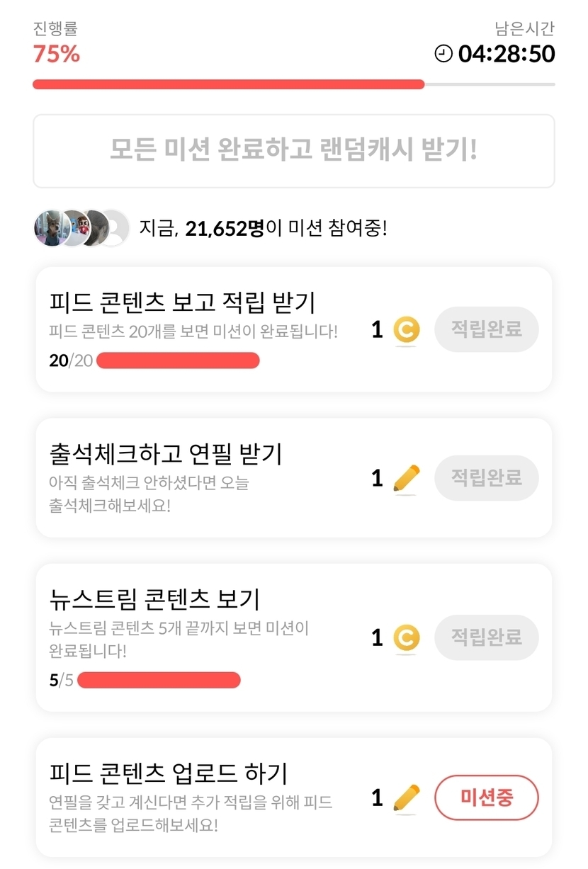Open the 뉴스트림 콘텐츠 보기 title

pyautogui.click(x=155, y=599)
